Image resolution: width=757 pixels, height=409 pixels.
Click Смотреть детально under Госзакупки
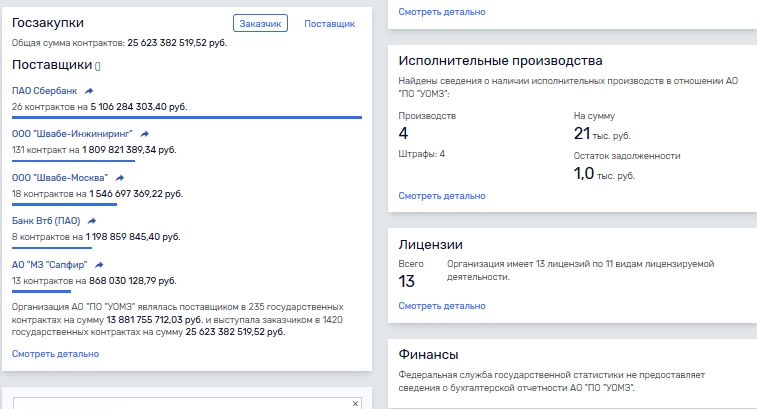pos(56,354)
